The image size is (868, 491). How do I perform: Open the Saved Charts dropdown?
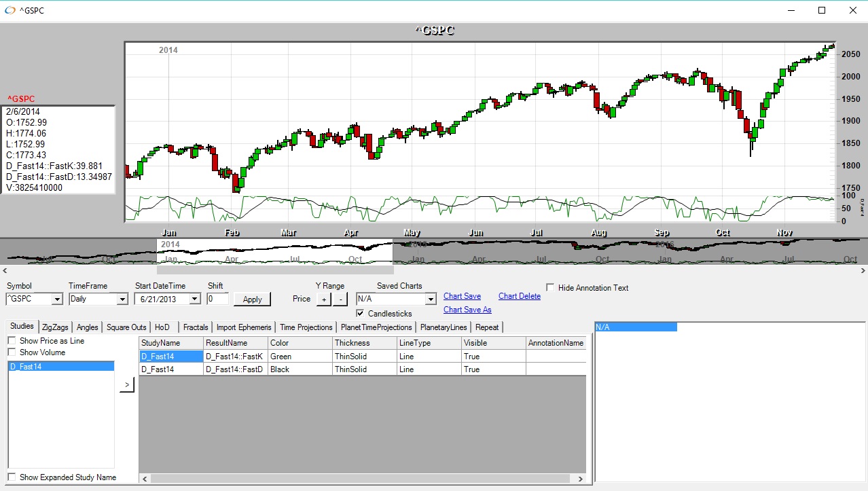[x=431, y=299]
